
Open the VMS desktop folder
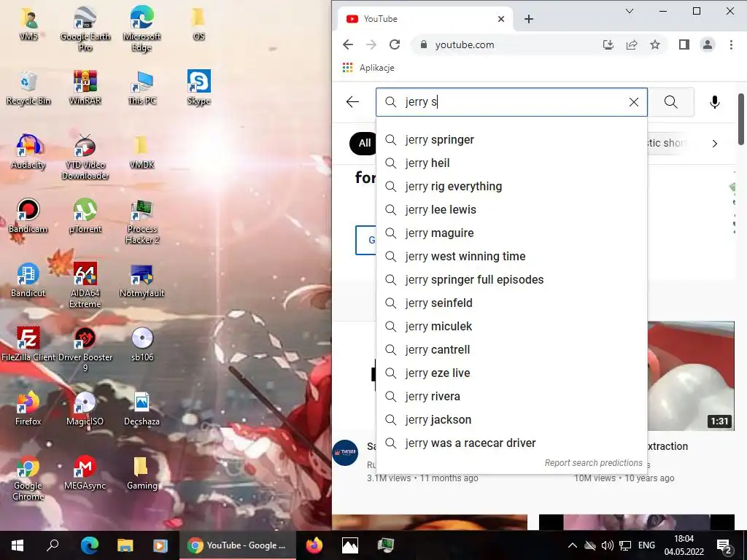pos(28,24)
